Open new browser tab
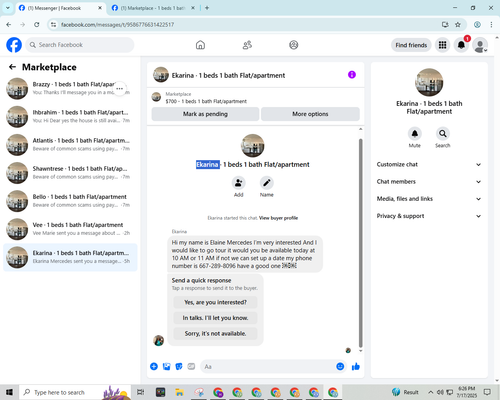This screenshot has height=400, width=500. pyautogui.click(x=207, y=8)
